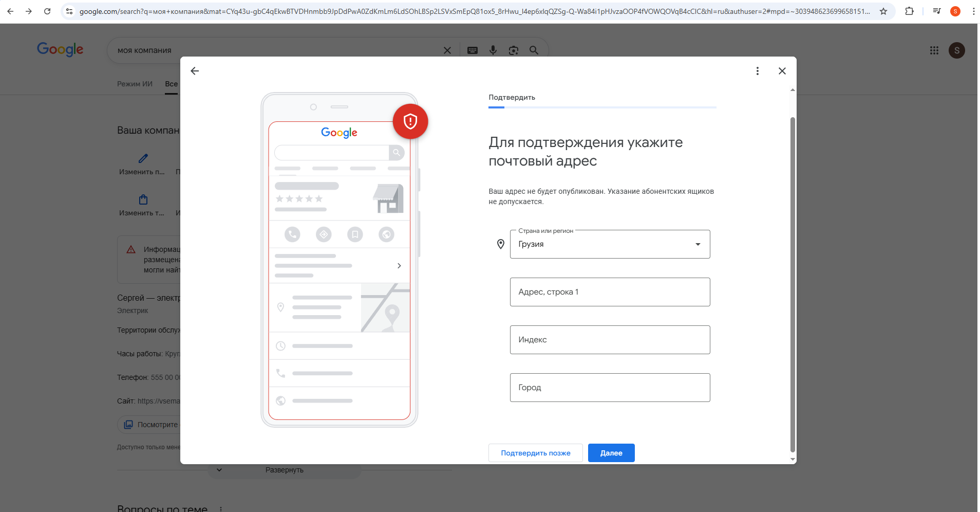Image resolution: width=980 pixels, height=512 pixels.
Task: Open the Страна или регион dropdown showing Грузия
Action: coord(610,244)
